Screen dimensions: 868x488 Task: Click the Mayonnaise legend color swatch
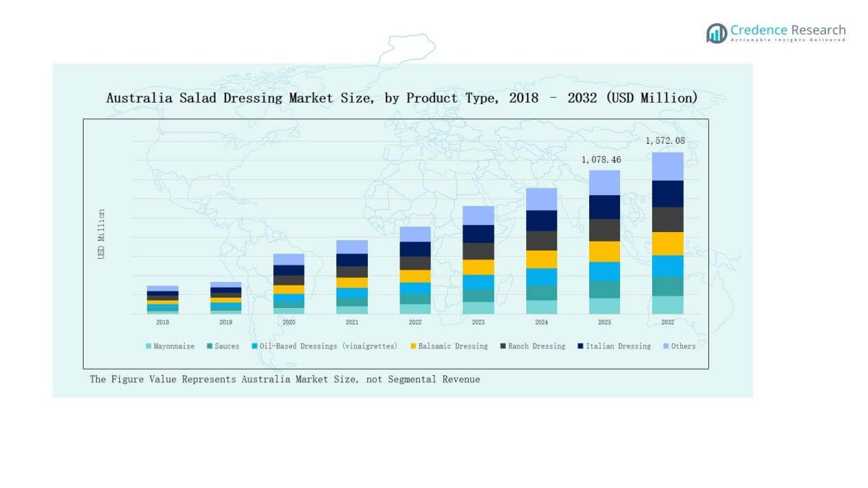[x=149, y=346]
